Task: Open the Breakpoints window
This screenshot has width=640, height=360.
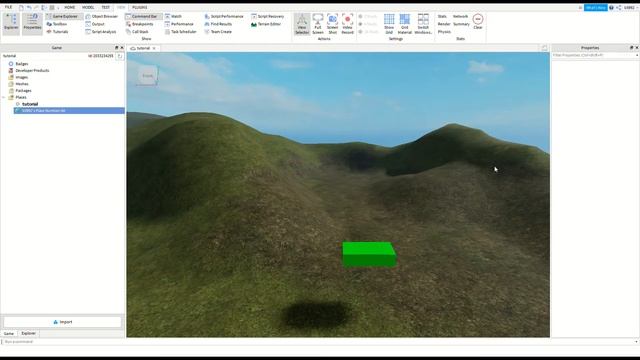Action: (140, 24)
